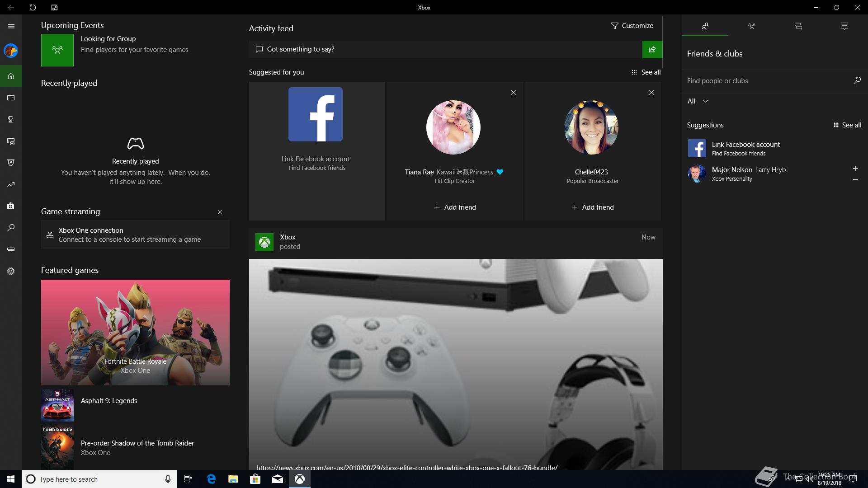Image resolution: width=868 pixels, height=488 pixels.
Task: Click the game bar icon in the title bar
Action: (x=54, y=7)
